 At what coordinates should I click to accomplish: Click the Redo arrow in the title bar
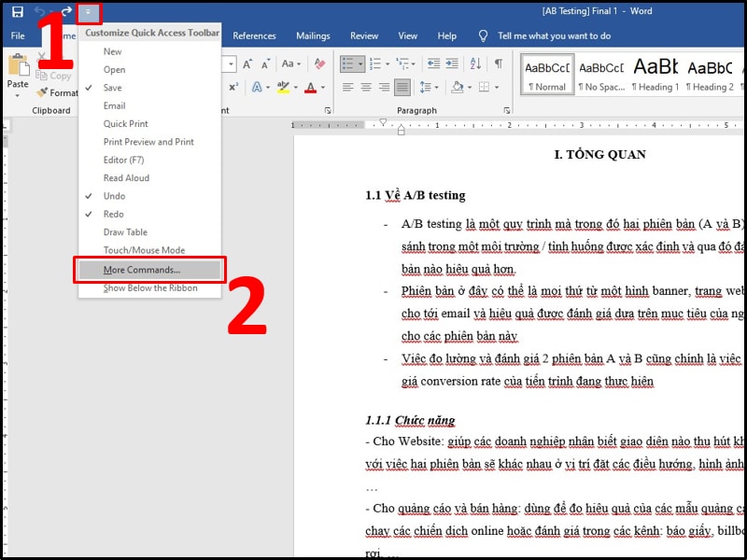[66, 11]
